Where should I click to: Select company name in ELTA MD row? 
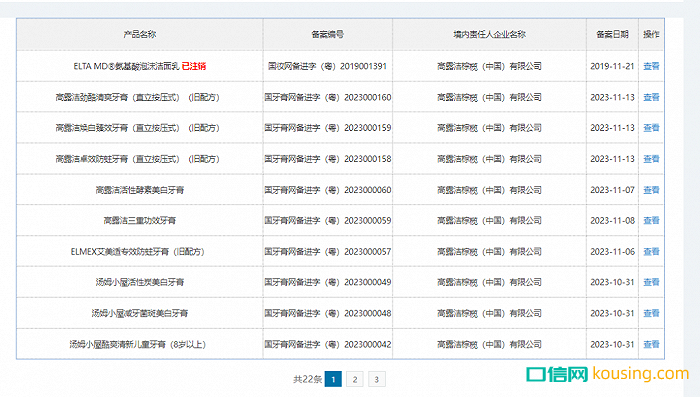(x=489, y=66)
